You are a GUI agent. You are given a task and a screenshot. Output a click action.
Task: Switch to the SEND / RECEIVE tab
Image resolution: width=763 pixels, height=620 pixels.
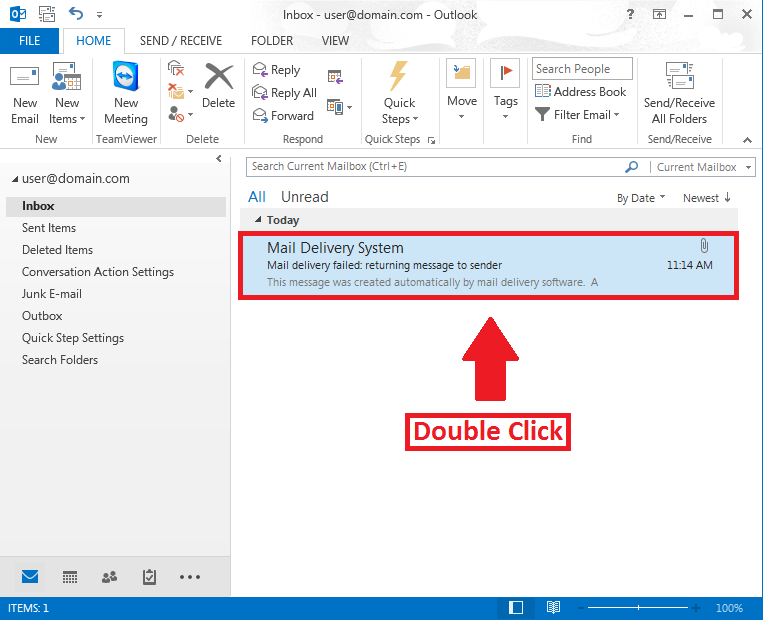tap(181, 41)
